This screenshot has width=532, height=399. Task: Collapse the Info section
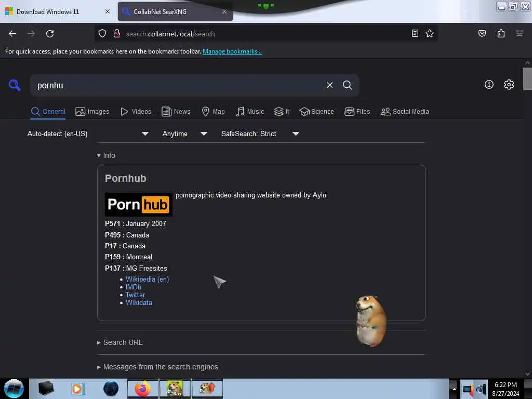coord(106,155)
